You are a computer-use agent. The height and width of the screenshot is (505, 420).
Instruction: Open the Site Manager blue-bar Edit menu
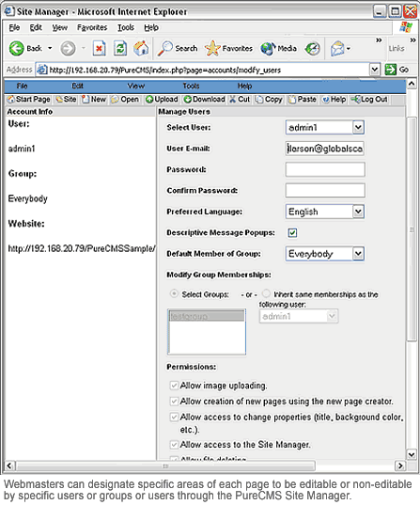pos(77,86)
